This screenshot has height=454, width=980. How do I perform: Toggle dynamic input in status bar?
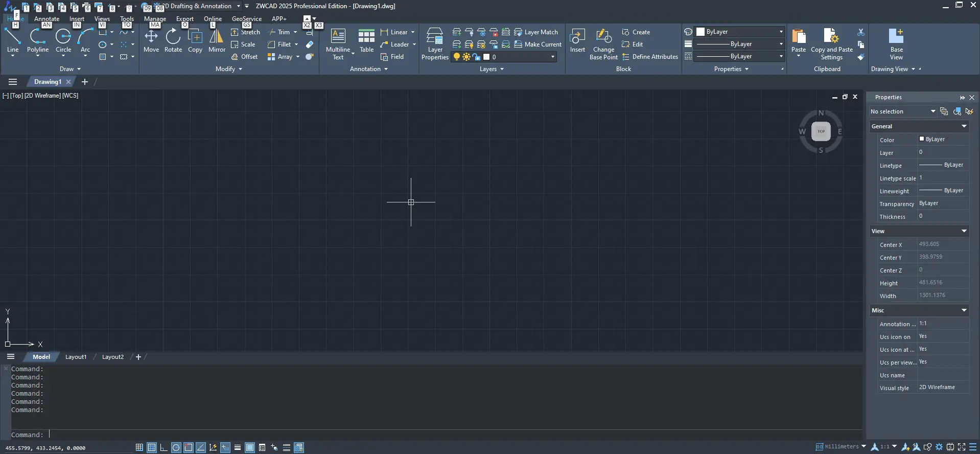[225, 447]
